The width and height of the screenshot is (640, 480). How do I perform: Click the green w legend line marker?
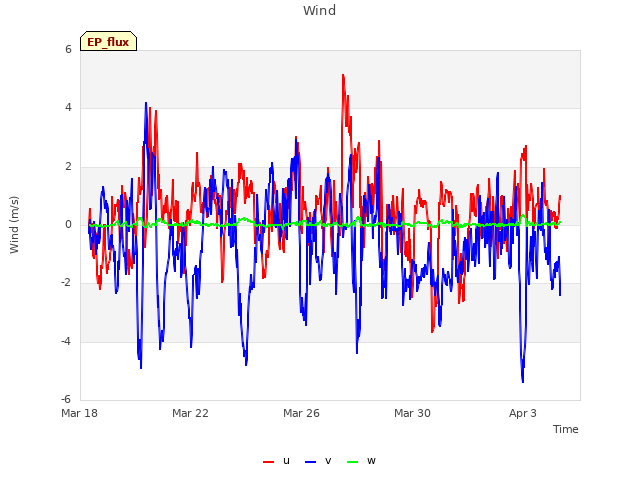point(353,462)
